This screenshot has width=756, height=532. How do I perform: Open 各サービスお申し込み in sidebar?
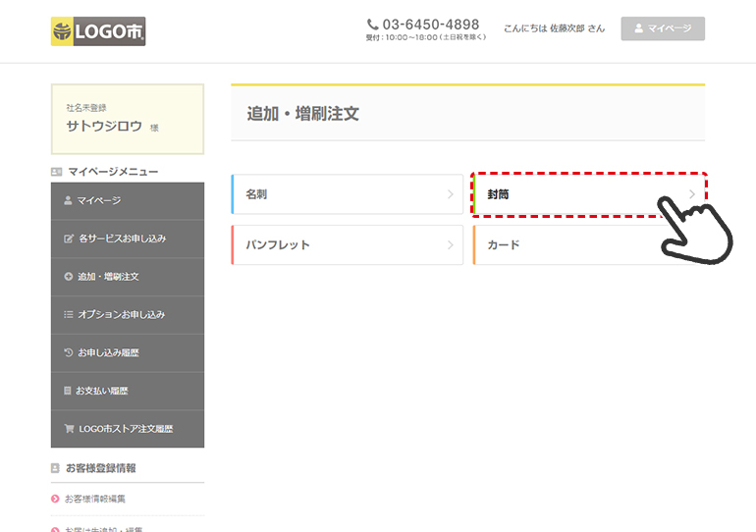click(128, 239)
